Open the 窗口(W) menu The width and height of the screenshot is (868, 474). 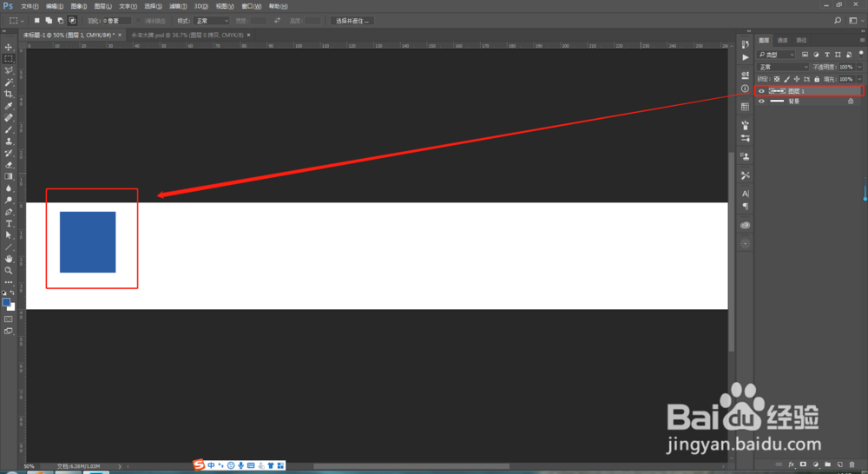click(x=252, y=7)
